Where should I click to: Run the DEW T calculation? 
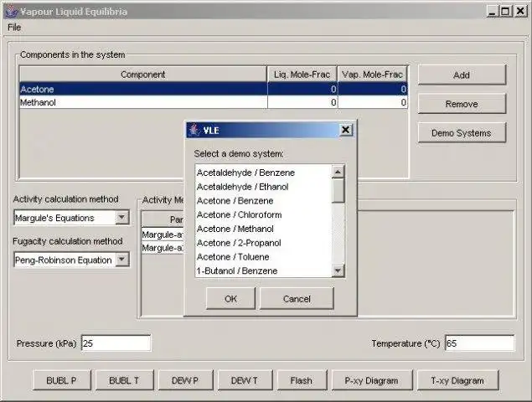[245, 380]
